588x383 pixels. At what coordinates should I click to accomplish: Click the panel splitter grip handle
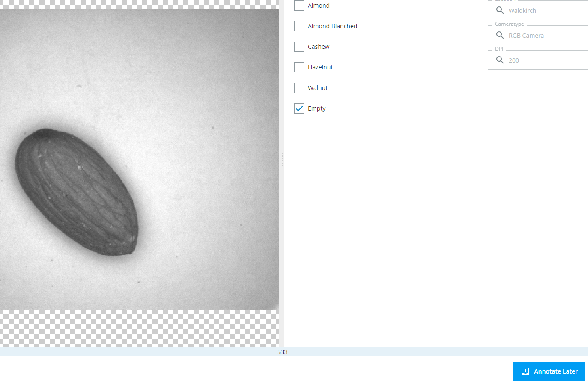tap(281, 159)
